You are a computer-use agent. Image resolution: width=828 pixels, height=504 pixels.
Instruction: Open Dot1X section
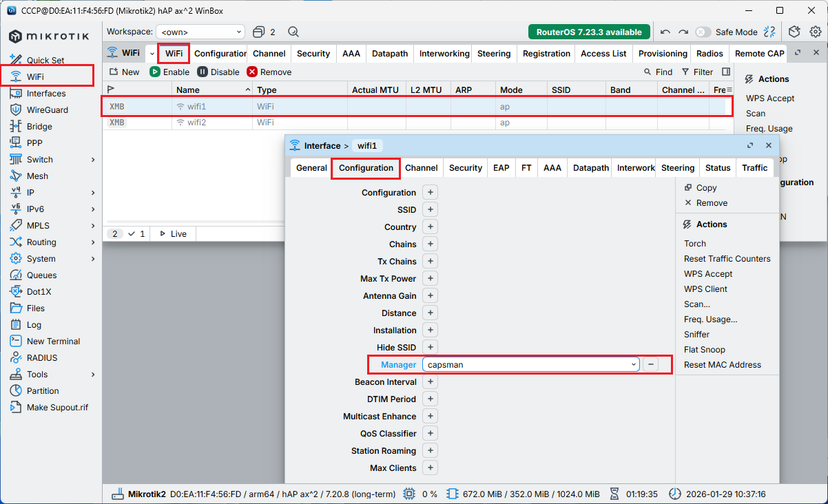point(39,291)
